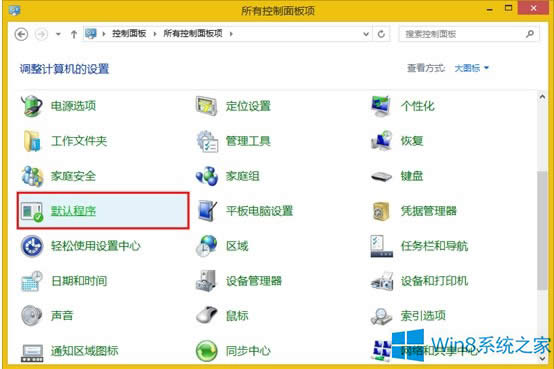Viewport: 554px width, 369px height.
Task: Click the 查看方式 label text
Action: pyautogui.click(x=426, y=68)
